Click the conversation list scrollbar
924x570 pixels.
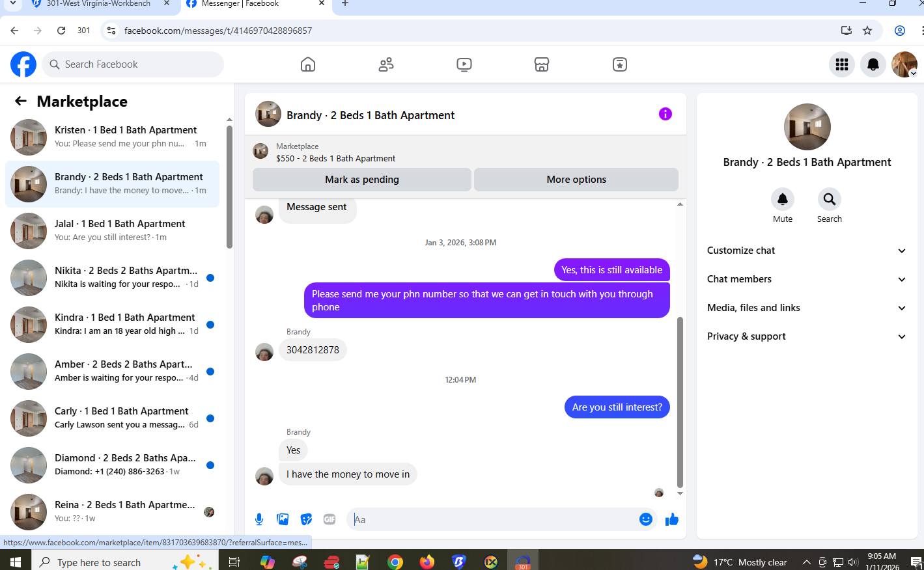(x=229, y=187)
